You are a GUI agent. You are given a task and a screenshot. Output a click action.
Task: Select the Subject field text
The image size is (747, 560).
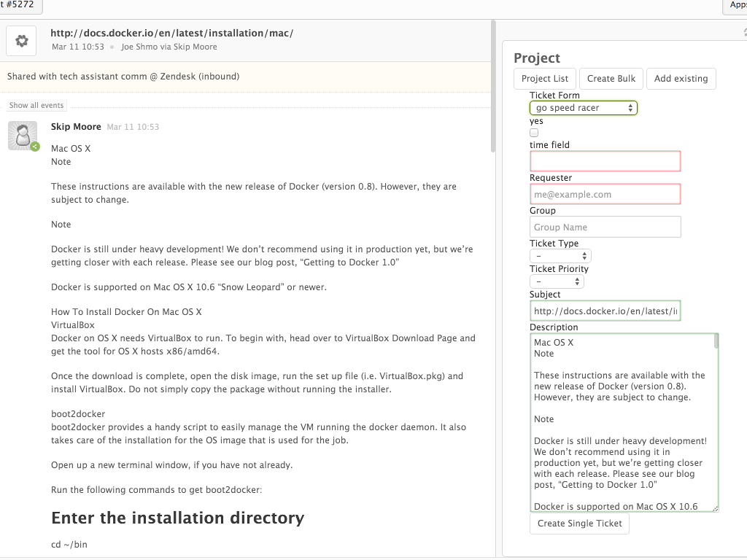click(605, 310)
